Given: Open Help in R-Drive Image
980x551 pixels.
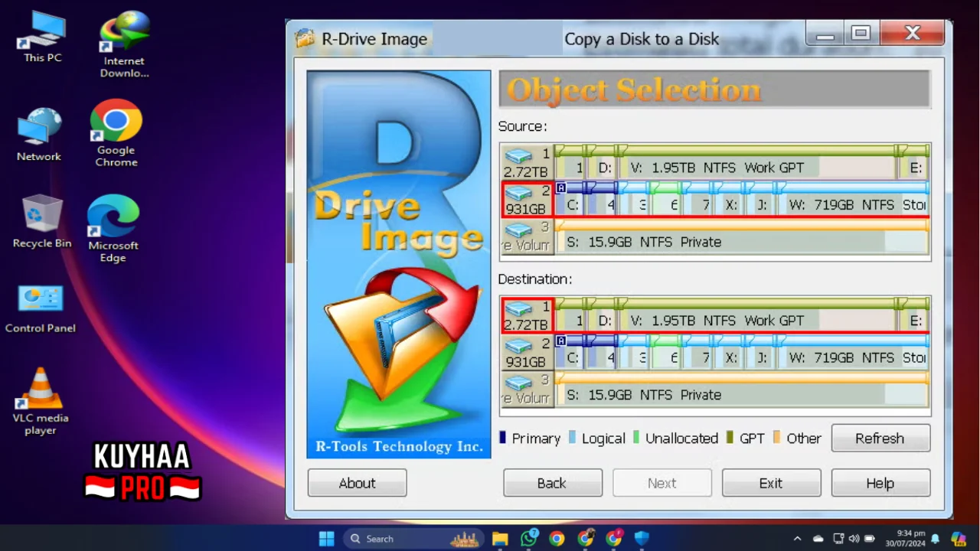Looking at the screenshot, I should 880,483.
